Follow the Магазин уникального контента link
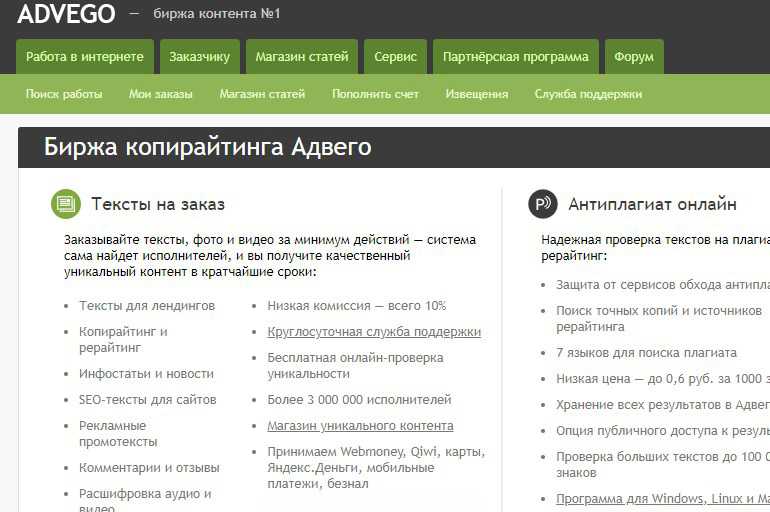770x512 pixels. pos(360,426)
